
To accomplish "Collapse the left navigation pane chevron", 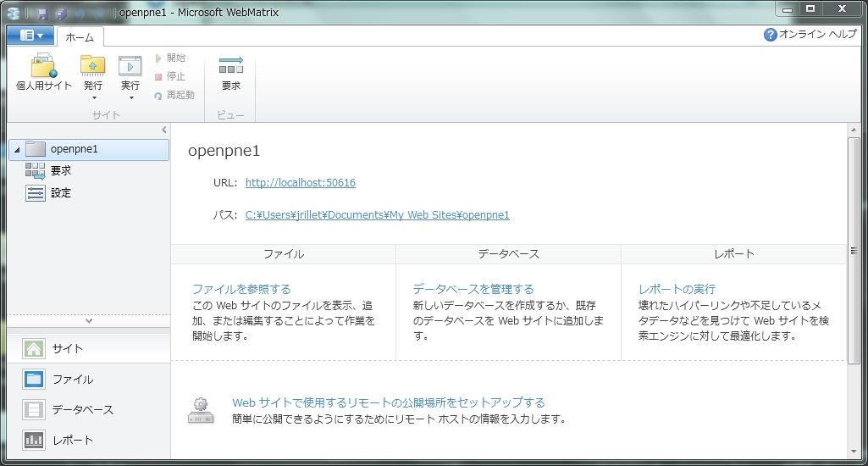I will (x=164, y=130).
